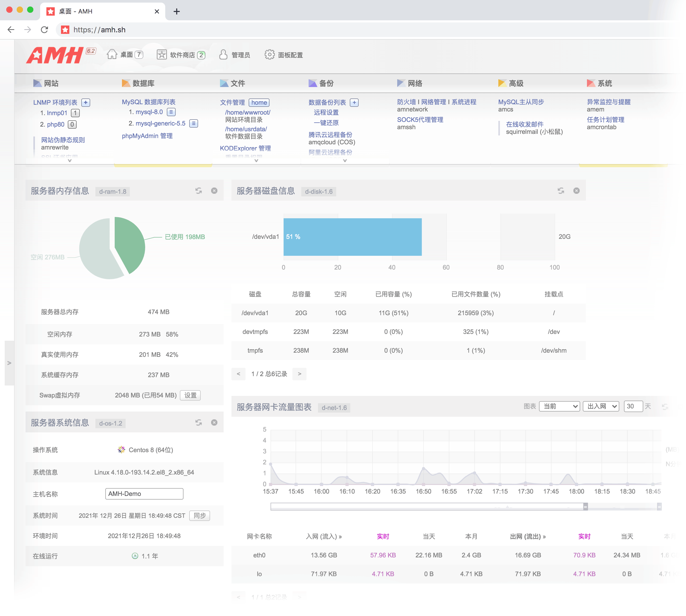686x616 pixels.
Task: Open 远程设置 backup remote settings
Action: [326, 113]
